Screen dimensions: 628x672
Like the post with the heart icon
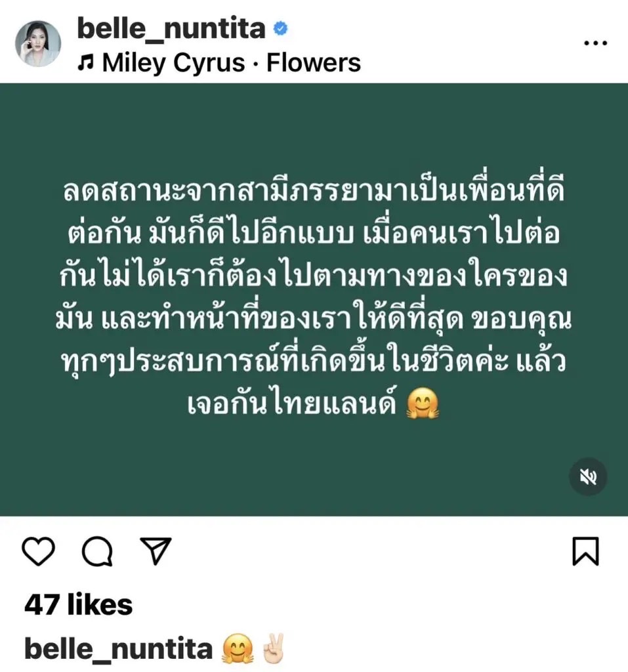tap(38, 551)
